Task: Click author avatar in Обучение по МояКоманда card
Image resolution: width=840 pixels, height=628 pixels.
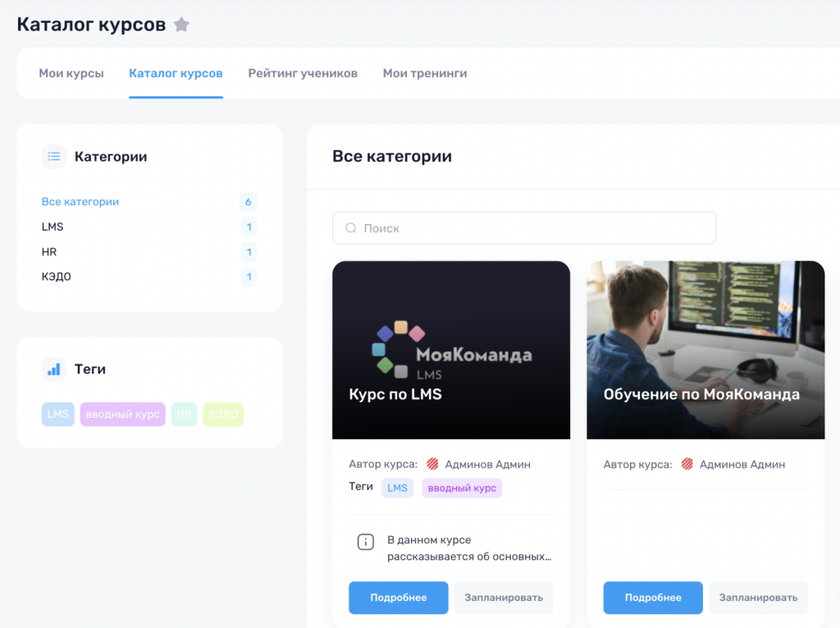Action: [687, 464]
